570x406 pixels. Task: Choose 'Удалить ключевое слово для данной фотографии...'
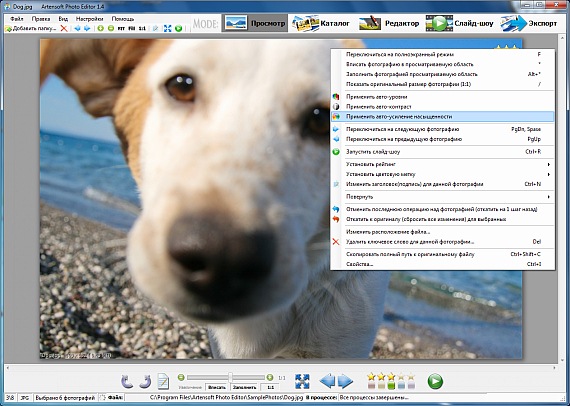442,242
